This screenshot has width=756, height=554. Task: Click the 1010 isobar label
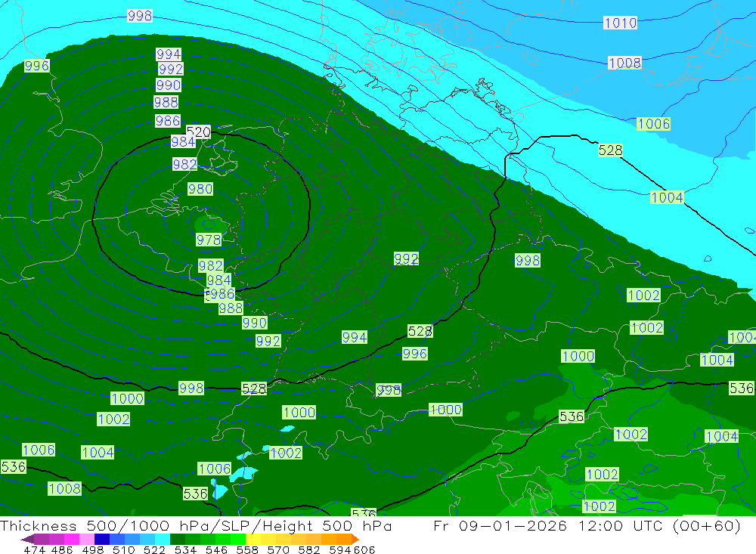620,23
